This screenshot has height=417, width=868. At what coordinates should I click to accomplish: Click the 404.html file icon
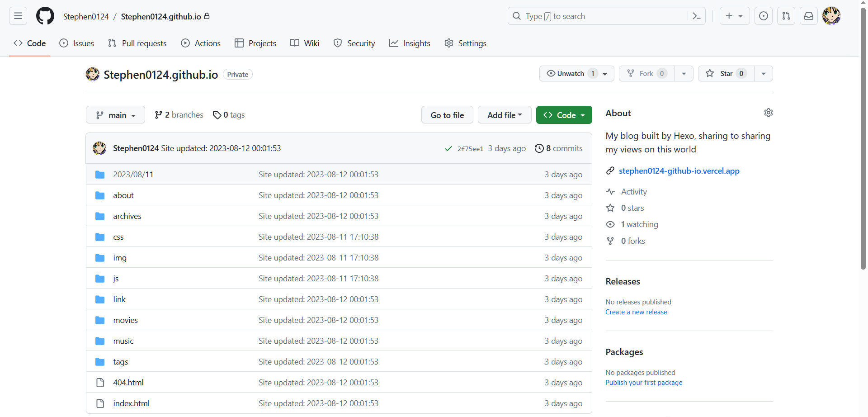coord(100,383)
